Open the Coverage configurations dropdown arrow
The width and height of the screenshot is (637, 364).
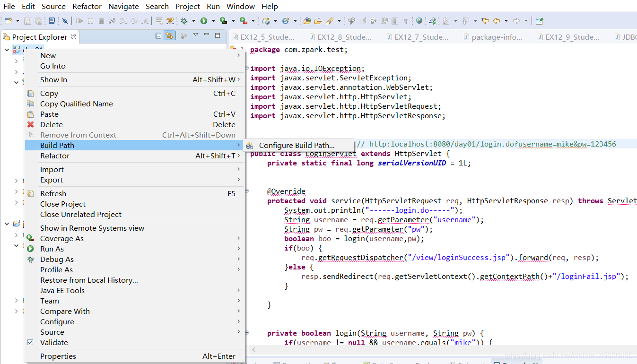[233, 21]
